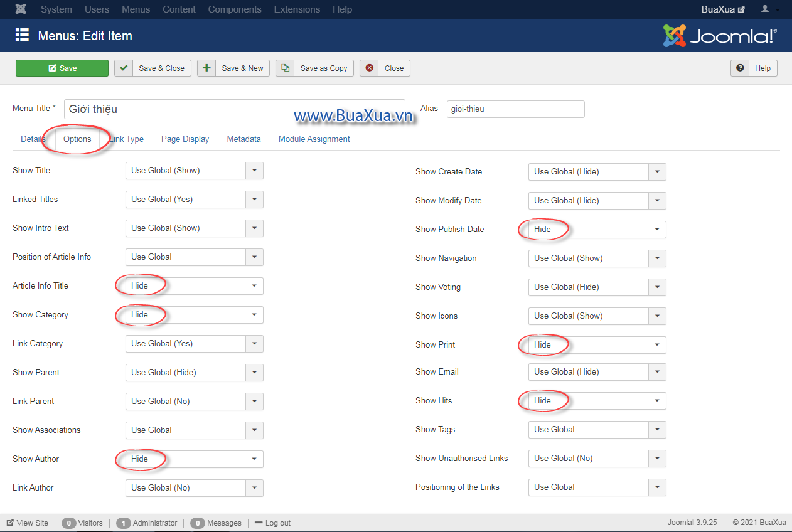This screenshot has height=532, width=792.
Task: Click the Close button label
Action: pos(394,68)
